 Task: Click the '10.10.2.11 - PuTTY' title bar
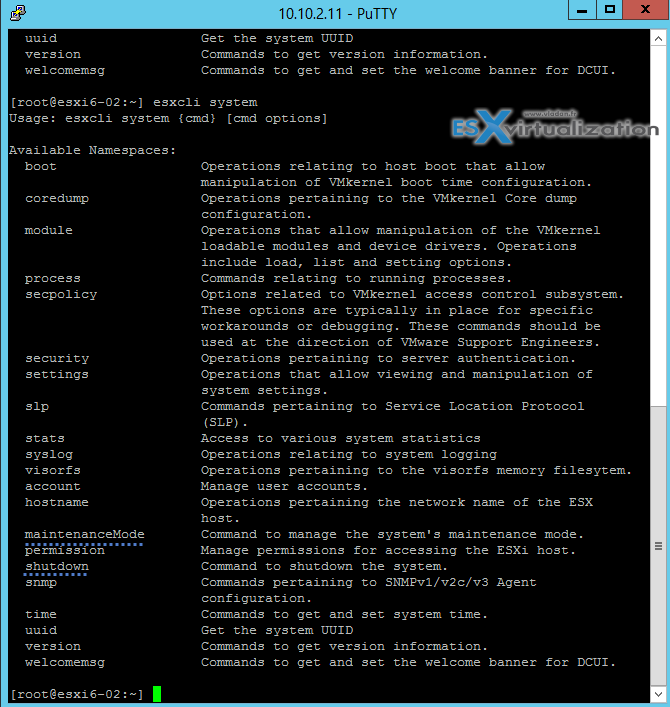337,13
